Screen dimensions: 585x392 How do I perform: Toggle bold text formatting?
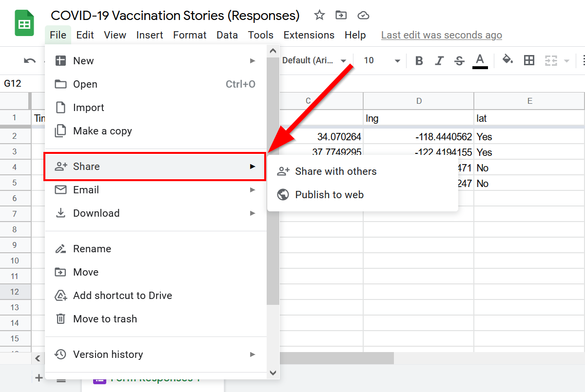pos(419,61)
